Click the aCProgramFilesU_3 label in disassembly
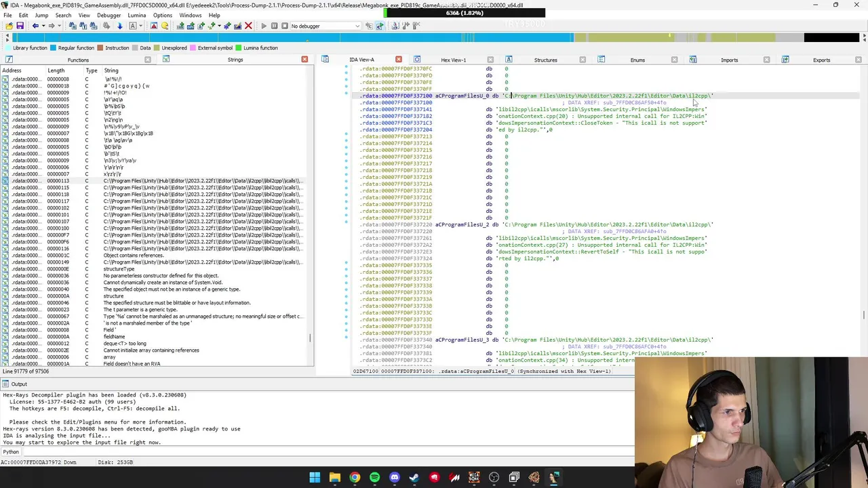The image size is (868, 488). [462, 340]
